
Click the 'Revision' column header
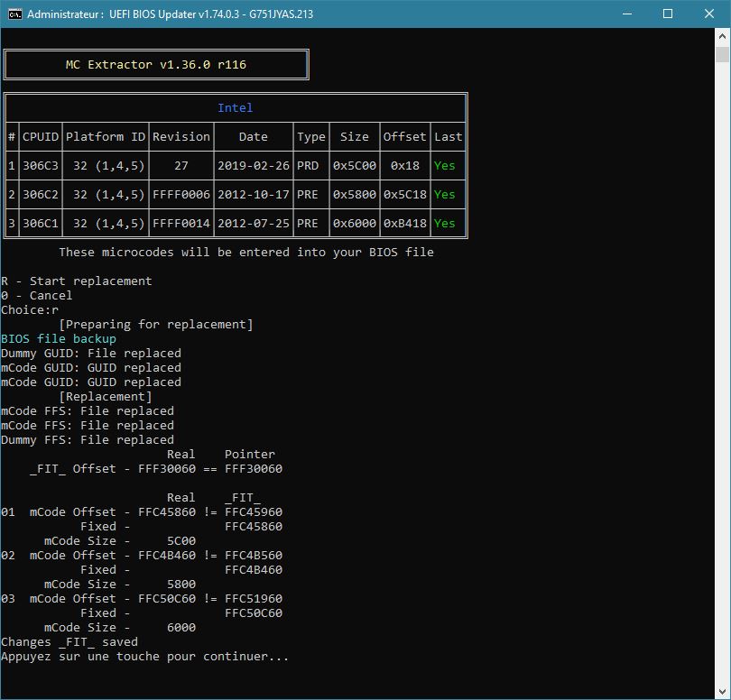181,136
